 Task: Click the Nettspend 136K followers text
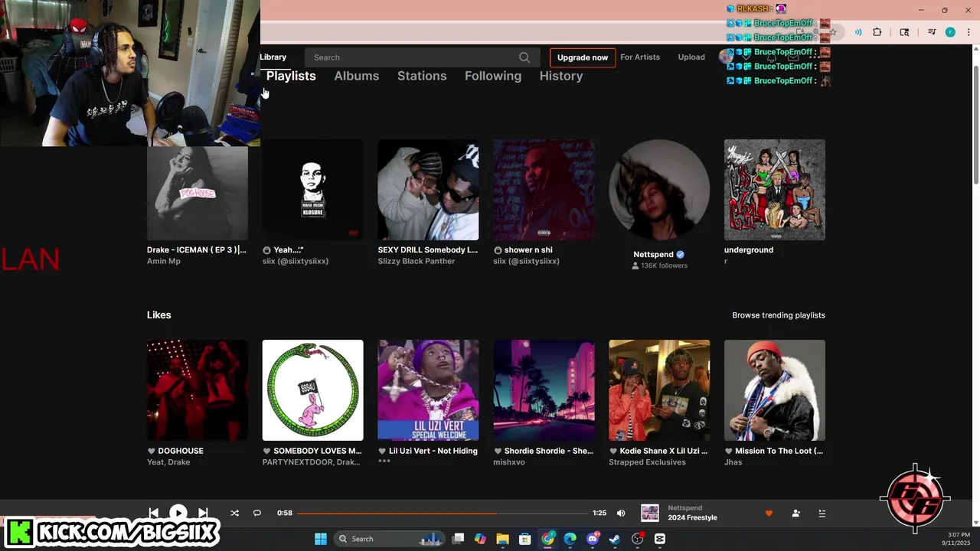(659, 266)
